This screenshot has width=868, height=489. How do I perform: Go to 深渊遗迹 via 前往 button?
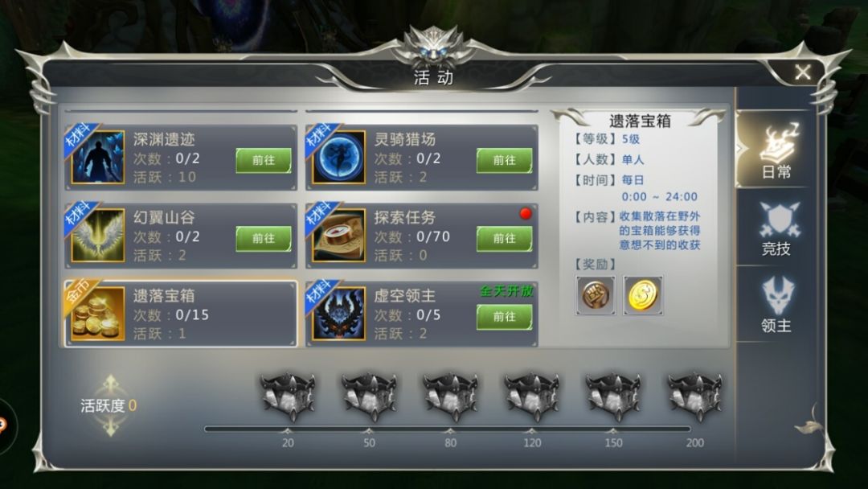pos(264,160)
